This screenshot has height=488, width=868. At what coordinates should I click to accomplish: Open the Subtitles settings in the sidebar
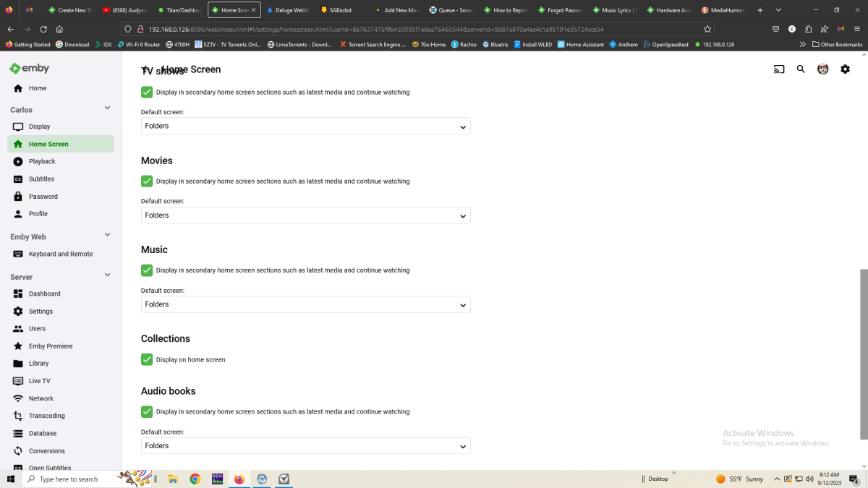(42, 179)
